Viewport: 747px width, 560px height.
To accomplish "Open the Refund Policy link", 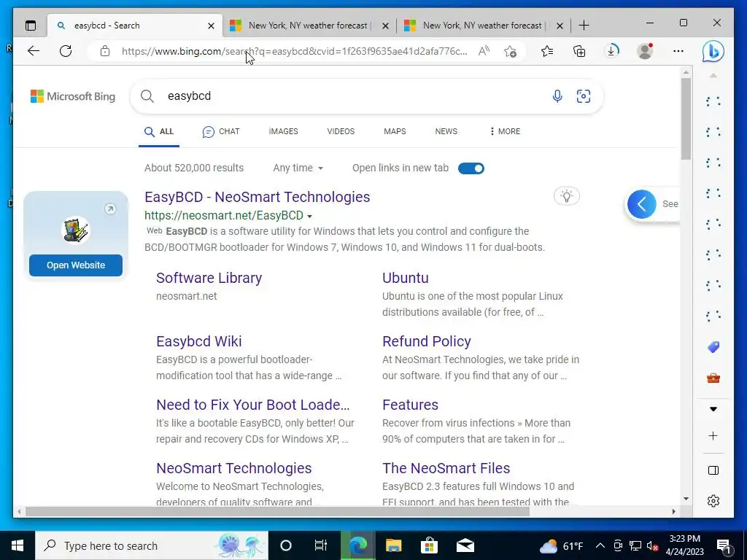I will [426, 341].
